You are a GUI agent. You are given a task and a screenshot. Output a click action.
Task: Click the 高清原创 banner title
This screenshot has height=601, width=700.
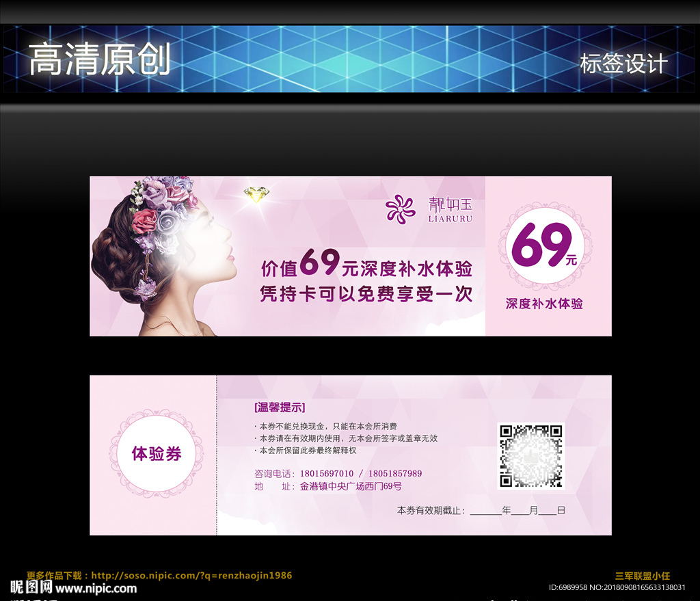(x=99, y=59)
